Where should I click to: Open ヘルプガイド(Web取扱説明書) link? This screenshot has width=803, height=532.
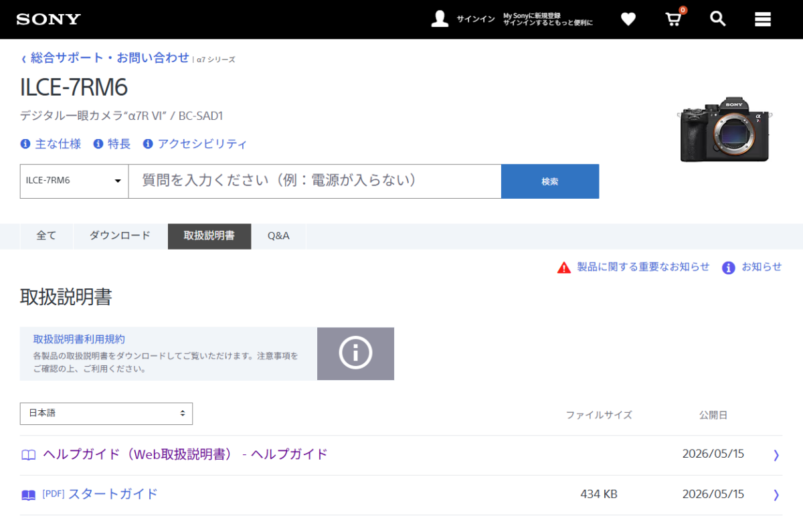pos(185,454)
